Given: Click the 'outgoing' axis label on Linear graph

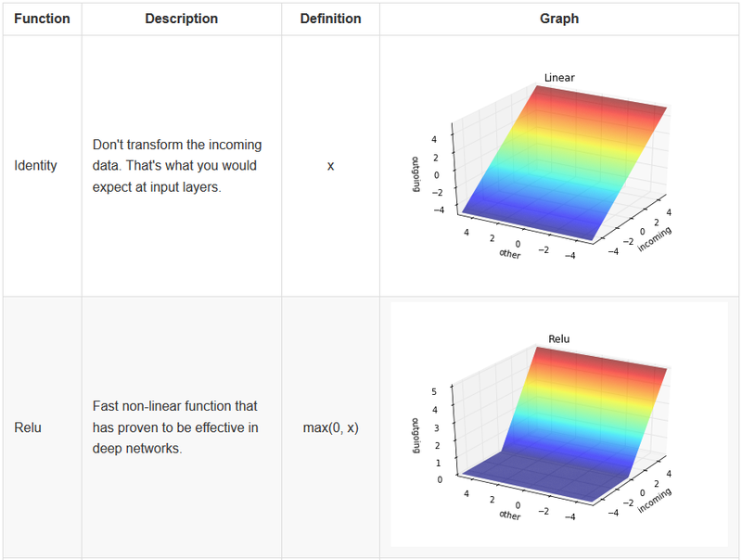Looking at the screenshot, I should tap(416, 174).
